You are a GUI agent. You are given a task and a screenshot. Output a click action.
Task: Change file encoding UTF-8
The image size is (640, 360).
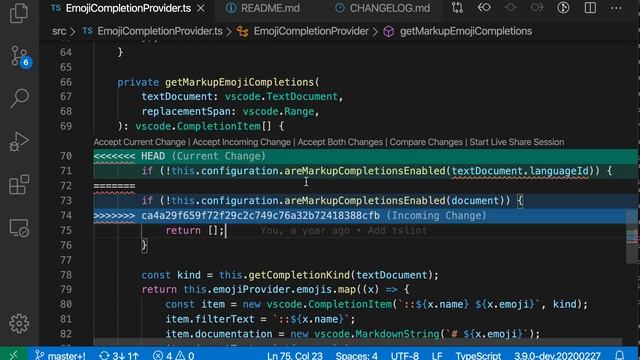tap(404, 355)
